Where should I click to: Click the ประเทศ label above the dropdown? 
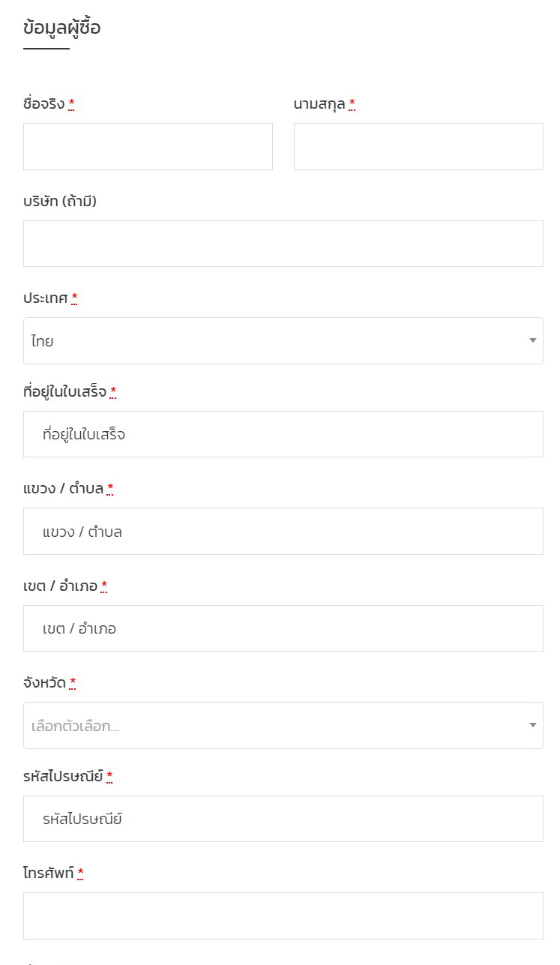point(46,298)
